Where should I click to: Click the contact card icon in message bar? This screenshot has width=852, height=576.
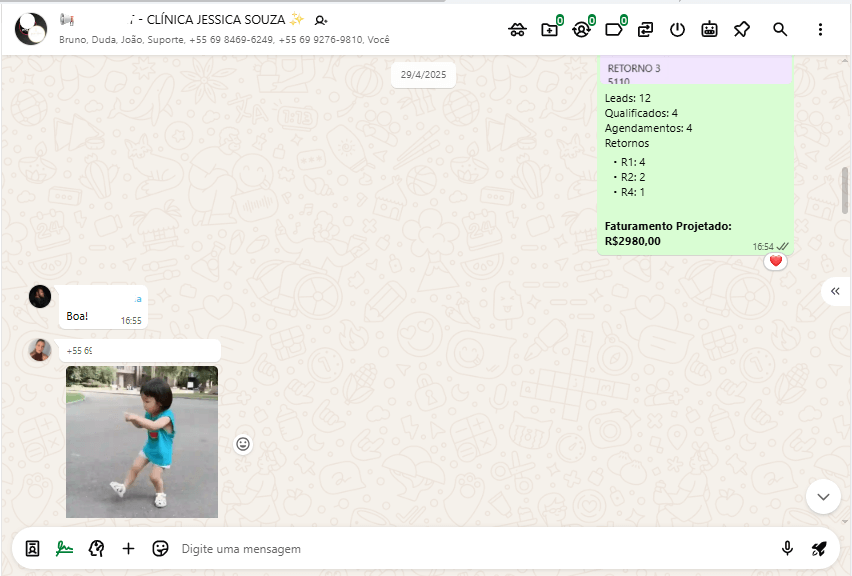(32, 548)
